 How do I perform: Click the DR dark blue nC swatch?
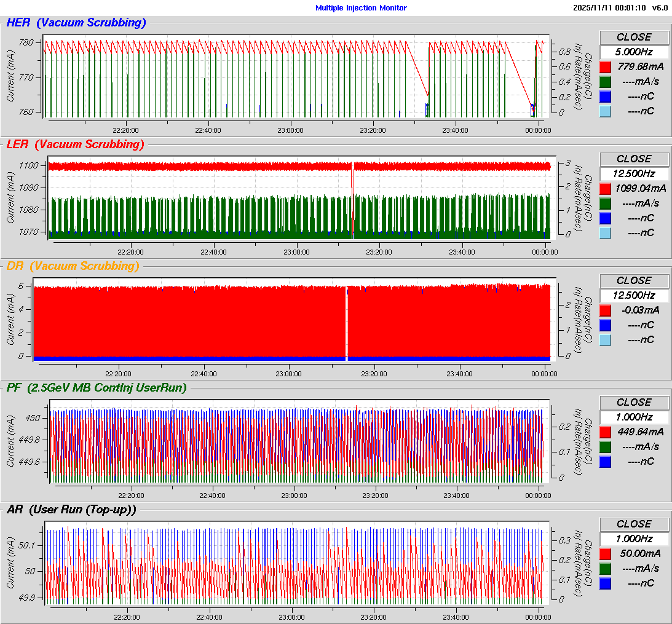605,325
